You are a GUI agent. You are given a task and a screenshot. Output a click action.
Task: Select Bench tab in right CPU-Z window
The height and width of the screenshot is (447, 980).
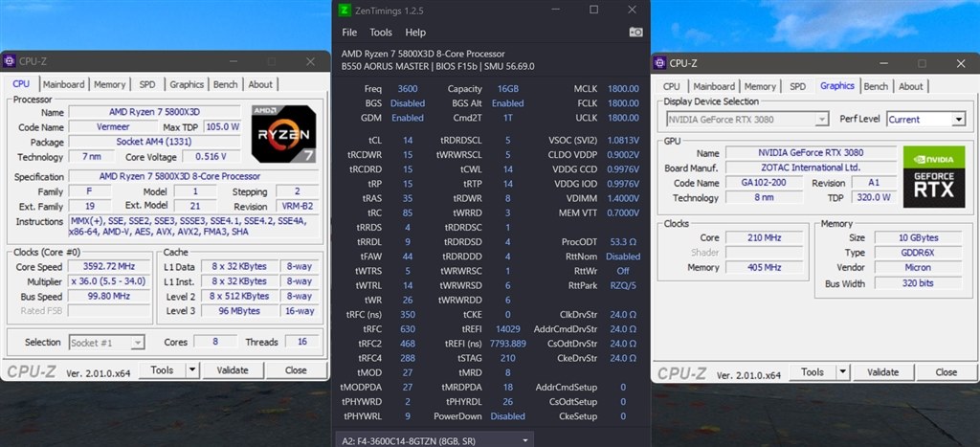click(876, 86)
